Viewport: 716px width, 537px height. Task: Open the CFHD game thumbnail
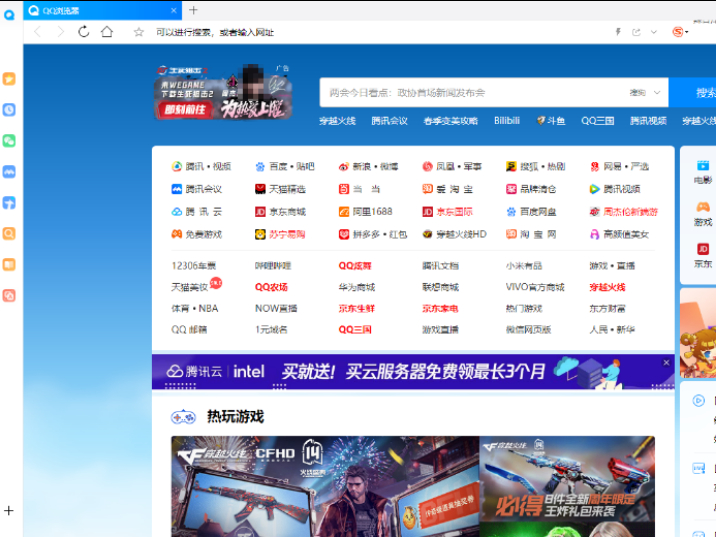pyautogui.click(x=325, y=486)
